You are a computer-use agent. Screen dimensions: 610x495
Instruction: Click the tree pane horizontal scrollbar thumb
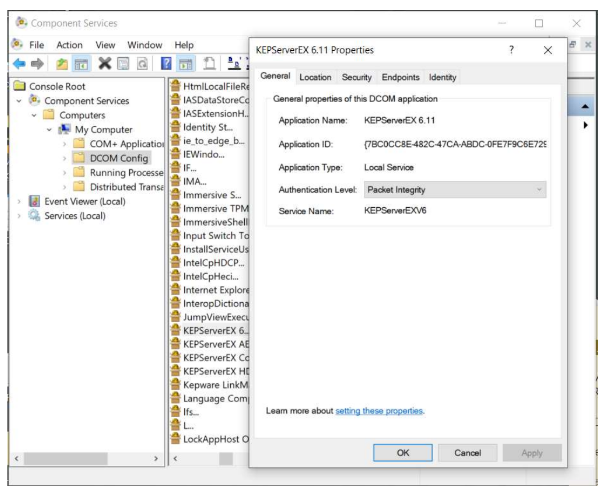tap(65, 458)
